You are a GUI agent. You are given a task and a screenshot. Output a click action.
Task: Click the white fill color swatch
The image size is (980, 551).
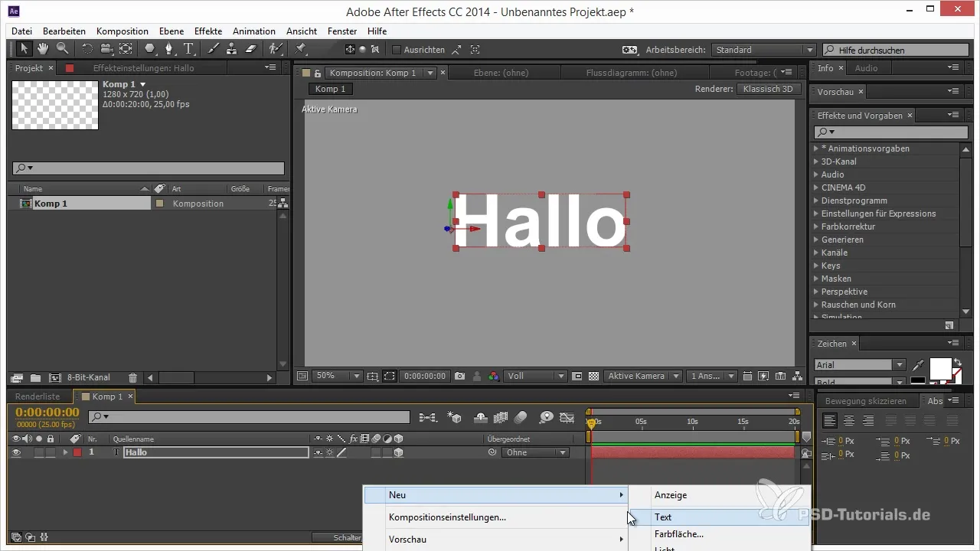(940, 368)
